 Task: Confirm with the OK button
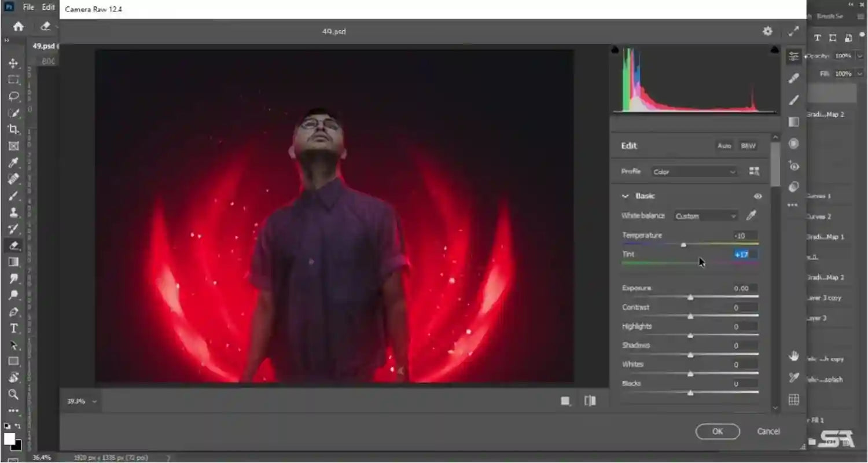pos(718,431)
